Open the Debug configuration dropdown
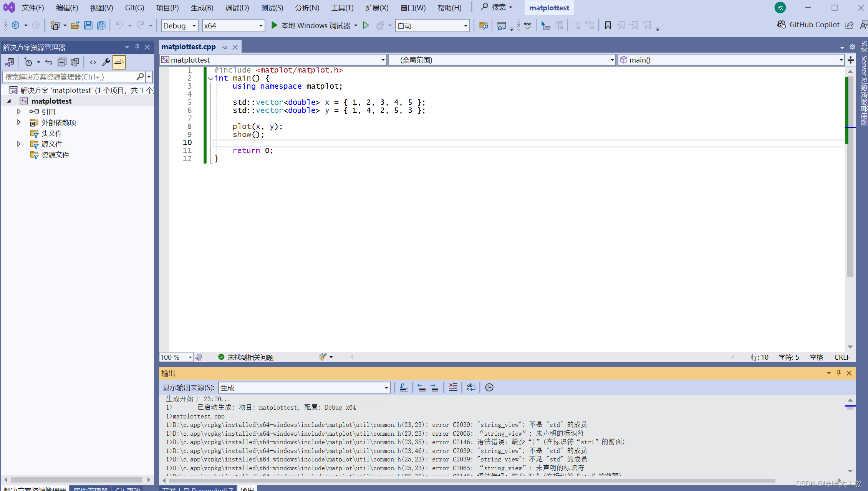The height and width of the screenshot is (491, 868). click(179, 26)
